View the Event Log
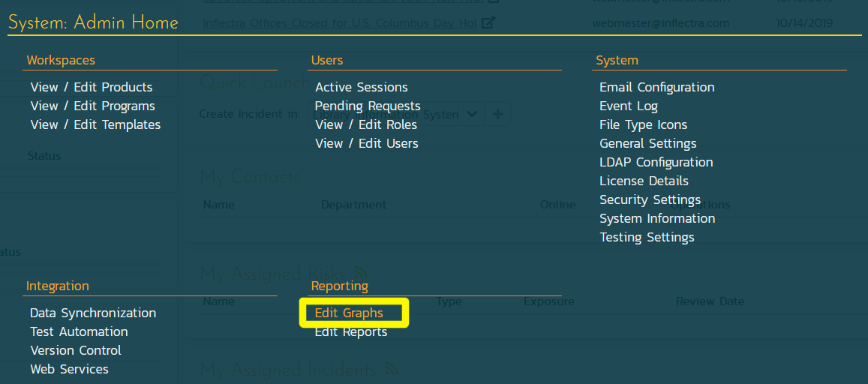Screen dimensions: 868x384 point(628,106)
